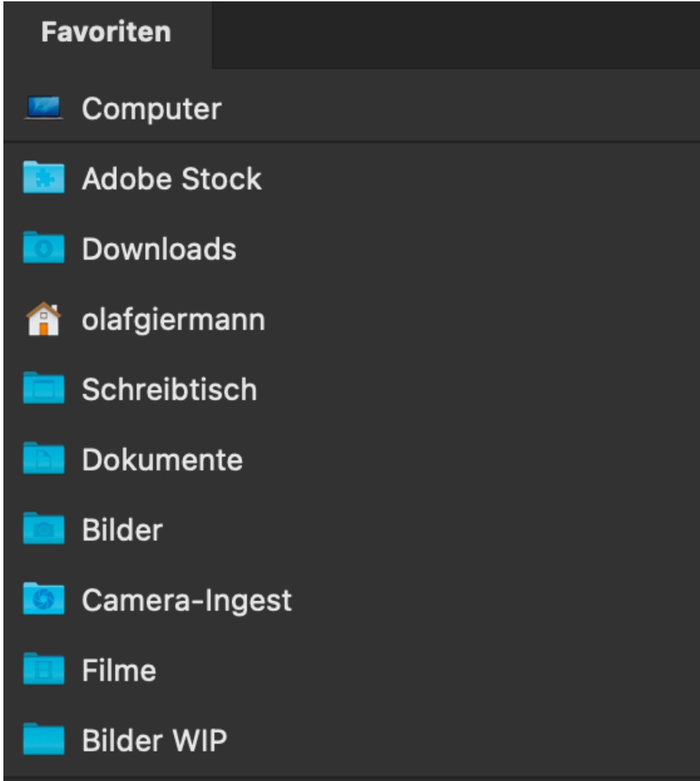This screenshot has width=700, height=781.
Task: Click the Dokumente folder icon
Action: click(43, 459)
